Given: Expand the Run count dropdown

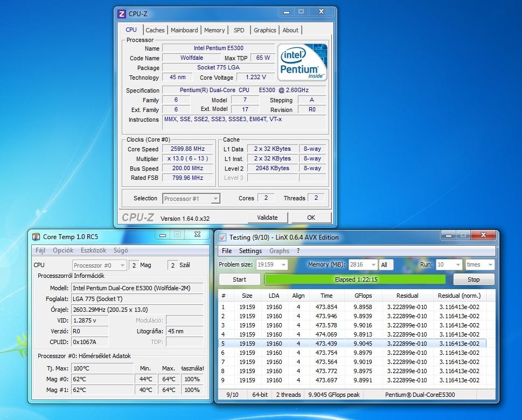Looking at the screenshot, I should tap(458, 265).
